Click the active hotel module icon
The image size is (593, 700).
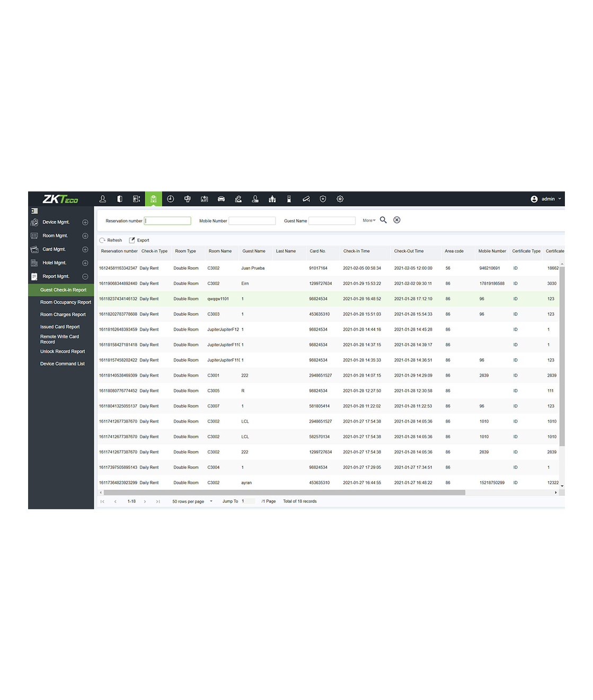point(153,199)
